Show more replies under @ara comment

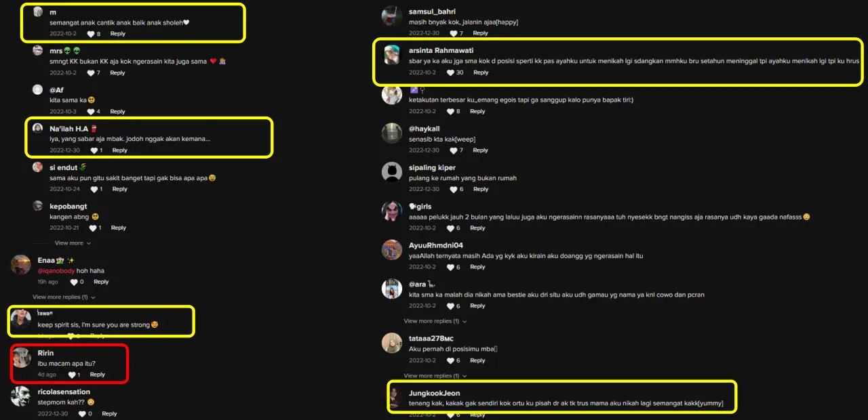[x=435, y=321]
